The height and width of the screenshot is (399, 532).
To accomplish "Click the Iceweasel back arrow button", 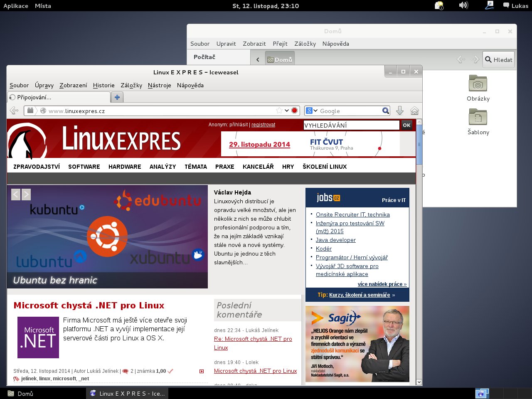I will coord(14,111).
